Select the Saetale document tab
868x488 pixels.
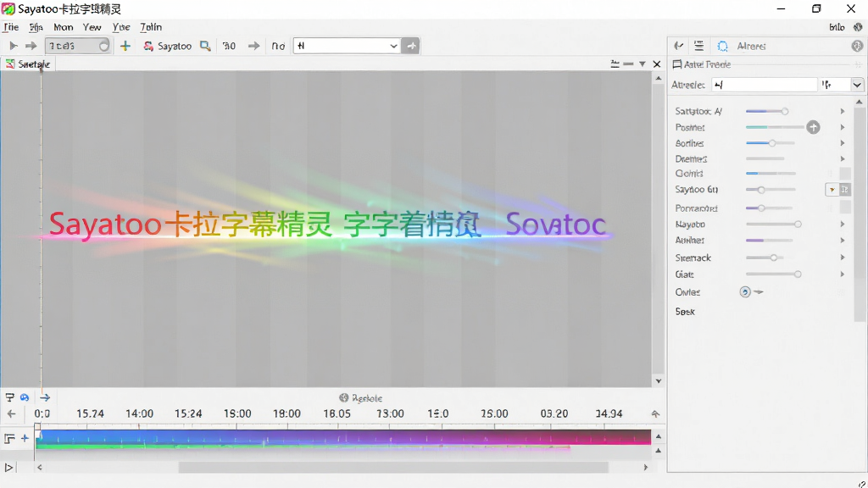[x=28, y=64]
